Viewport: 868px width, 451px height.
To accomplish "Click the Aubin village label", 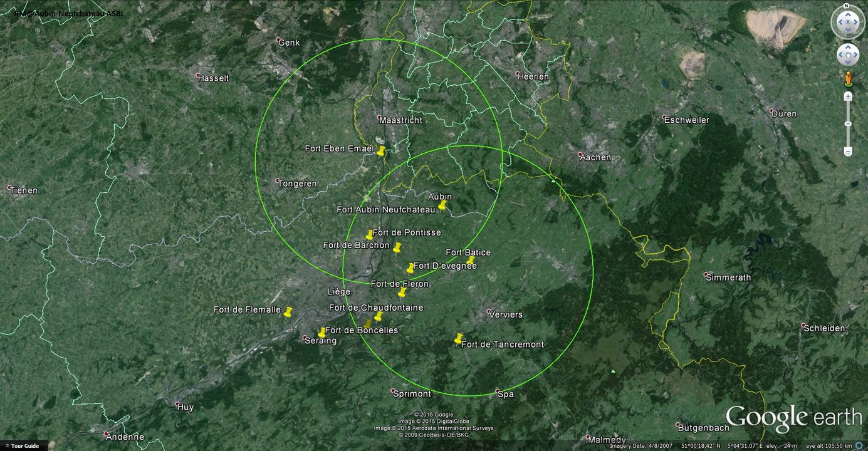I will point(440,196).
